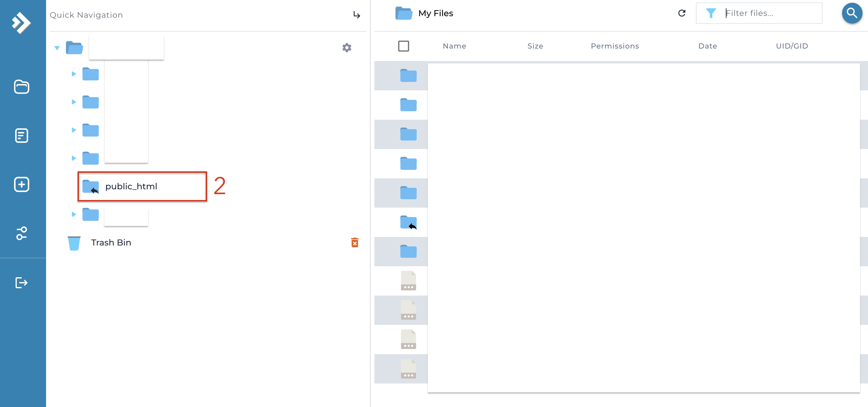
Task: Click the add-new plus sidebar icon
Action: click(22, 184)
